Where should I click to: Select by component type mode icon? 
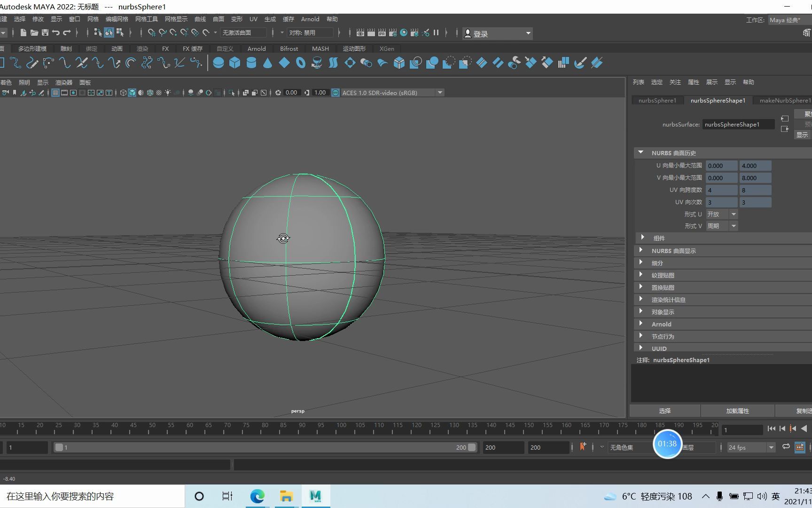coord(120,32)
